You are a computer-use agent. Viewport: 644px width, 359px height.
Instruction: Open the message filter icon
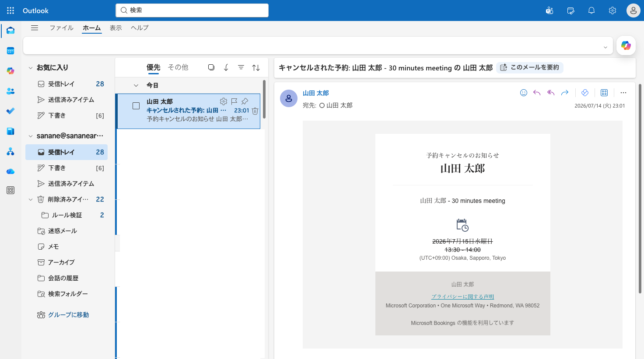pos(241,67)
